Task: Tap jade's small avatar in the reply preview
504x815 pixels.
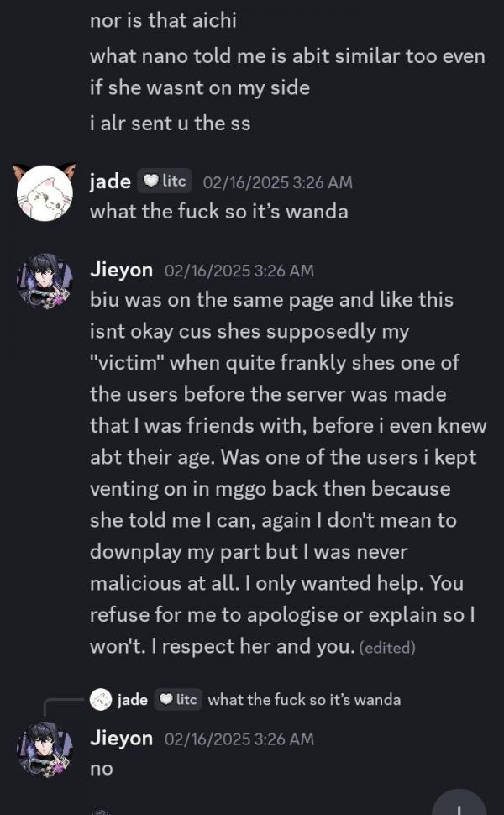Action: 101,700
